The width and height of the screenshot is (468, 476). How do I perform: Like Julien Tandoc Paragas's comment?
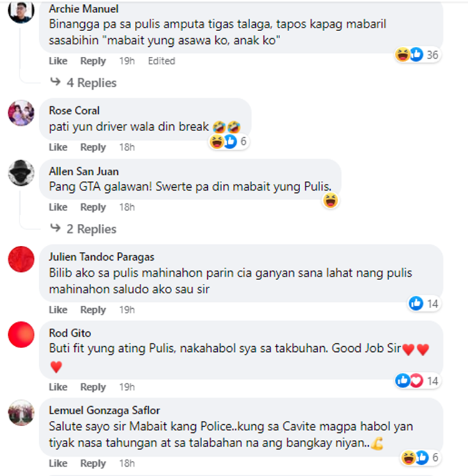click(58, 310)
